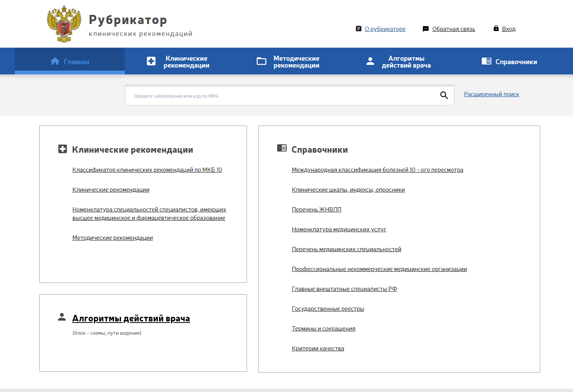Open the Расширенный поиск link

491,94
